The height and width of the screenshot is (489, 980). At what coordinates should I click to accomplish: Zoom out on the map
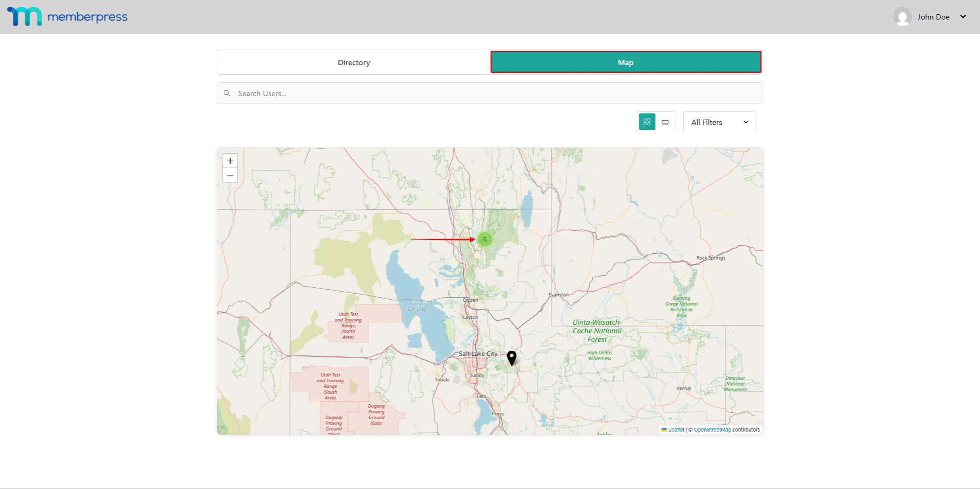[x=230, y=175]
